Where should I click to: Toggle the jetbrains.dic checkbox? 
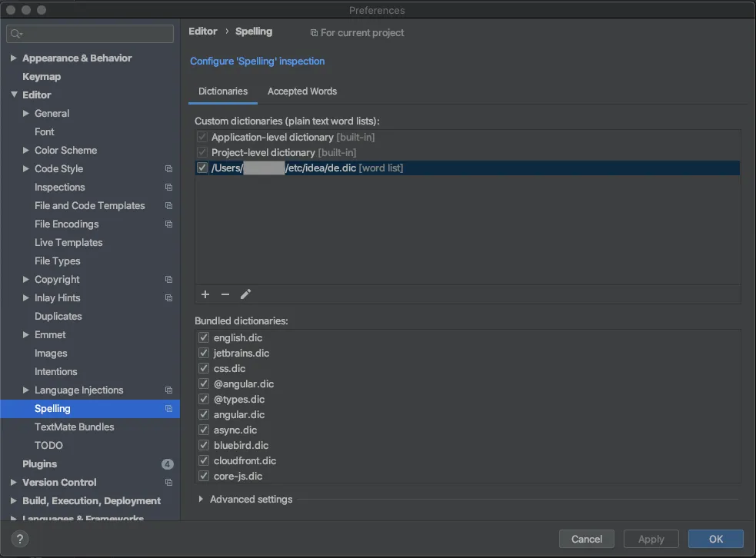coord(204,353)
